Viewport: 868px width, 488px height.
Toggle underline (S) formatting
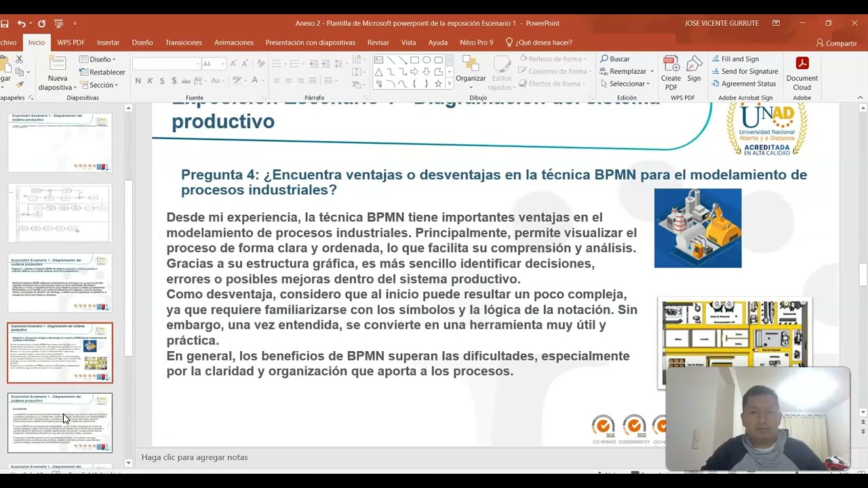[x=162, y=81]
